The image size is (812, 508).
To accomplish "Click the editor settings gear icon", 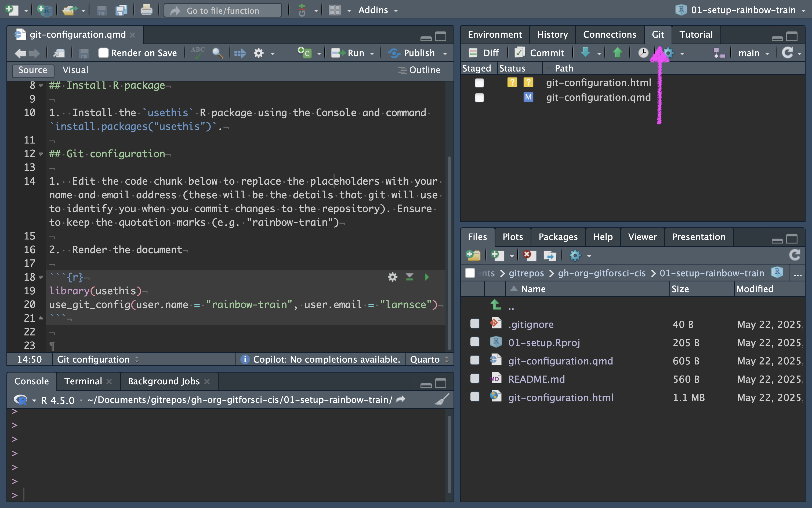I will point(258,53).
